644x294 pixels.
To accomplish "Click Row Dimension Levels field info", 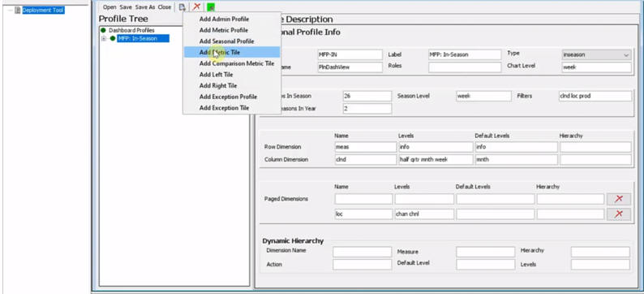I will [x=436, y=147].
